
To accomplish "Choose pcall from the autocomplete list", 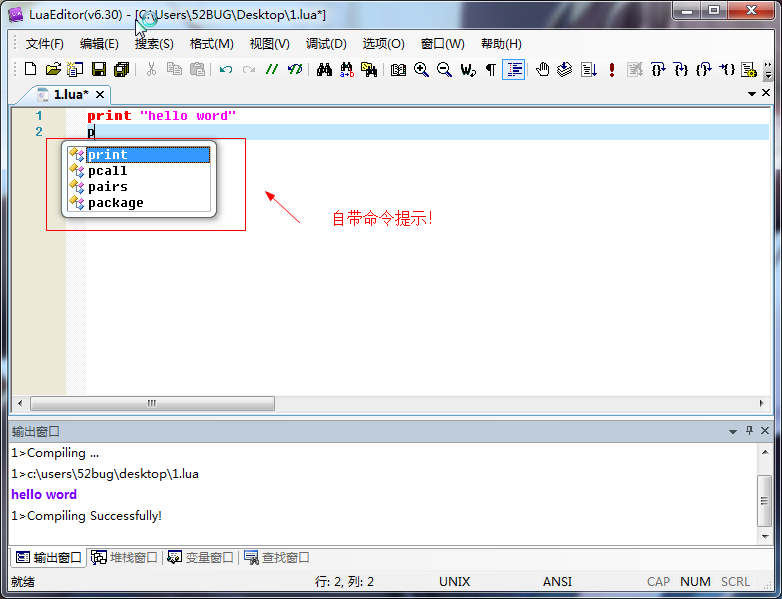I will tap(139, 171).
